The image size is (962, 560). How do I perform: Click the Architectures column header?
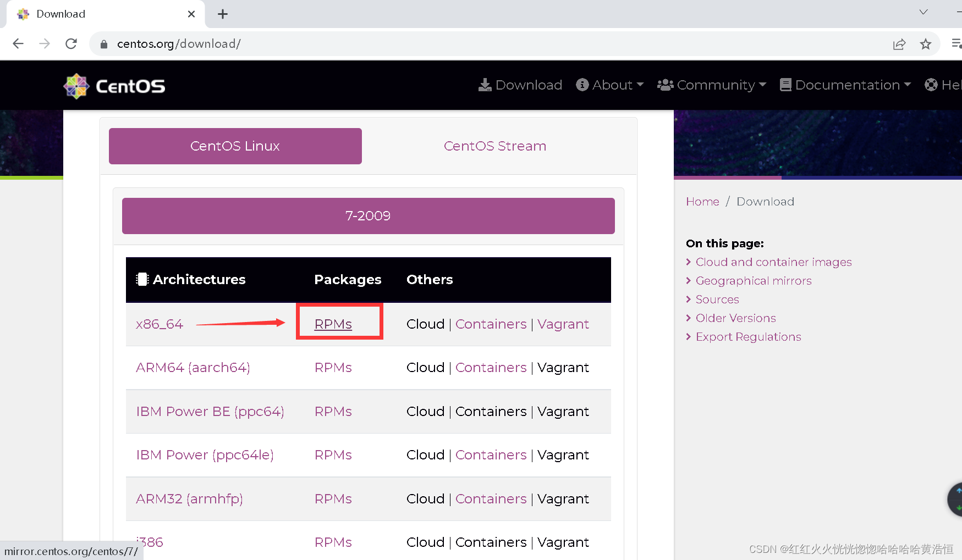coord(191,280)
